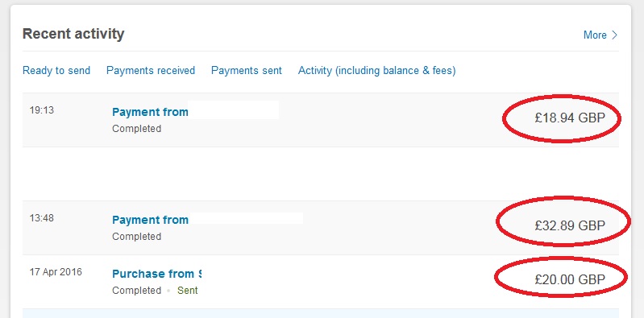Viewport: 644px width, 318px height.
Task: Show the Payments sent list
Action: (x=247, y=71)
